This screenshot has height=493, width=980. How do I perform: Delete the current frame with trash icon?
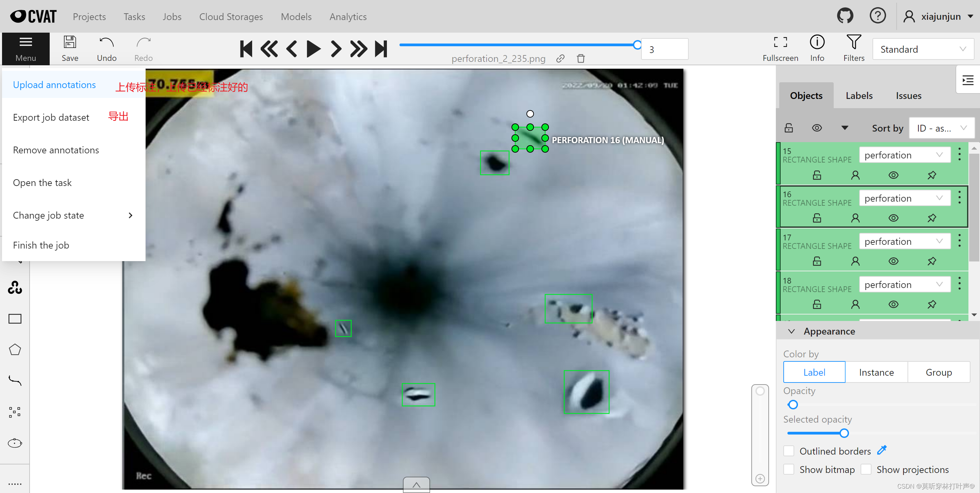pyautogui.click(x=581, y=58)
